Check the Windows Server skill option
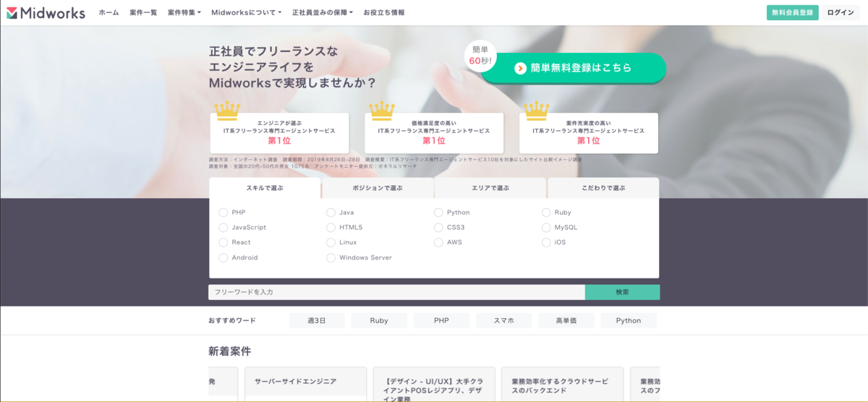 331,257
